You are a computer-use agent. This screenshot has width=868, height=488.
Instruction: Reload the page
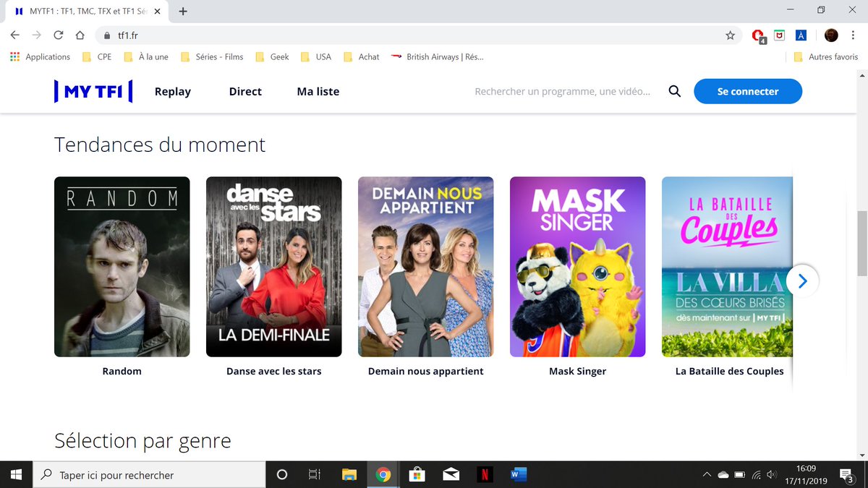tap(59, 35)
